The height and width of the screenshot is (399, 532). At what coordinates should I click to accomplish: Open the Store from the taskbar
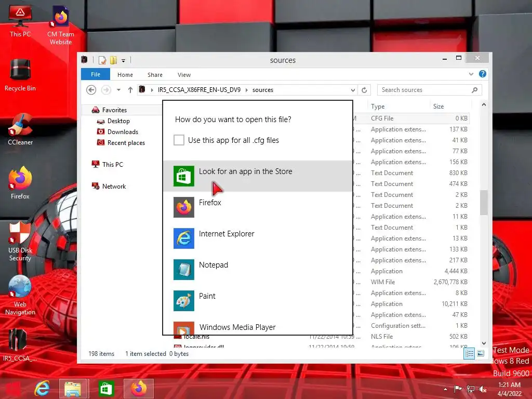point(106,389)
